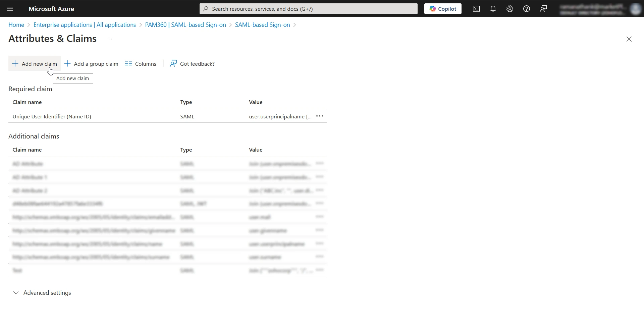This screenshot has width=644, height=332.
Task: Navigate to Home via breadcrumb
Action: pos(16,24)
